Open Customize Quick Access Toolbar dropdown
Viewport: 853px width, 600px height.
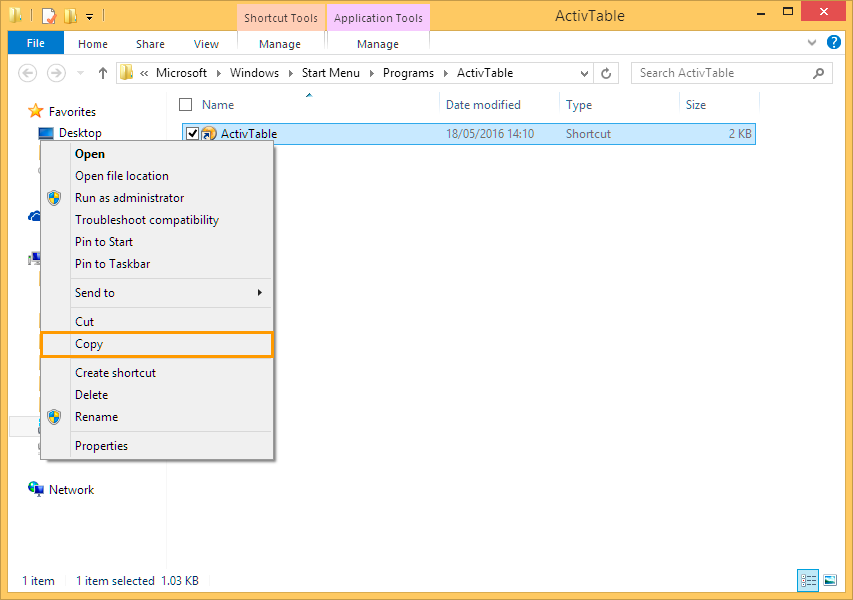(x=89, y=16)
